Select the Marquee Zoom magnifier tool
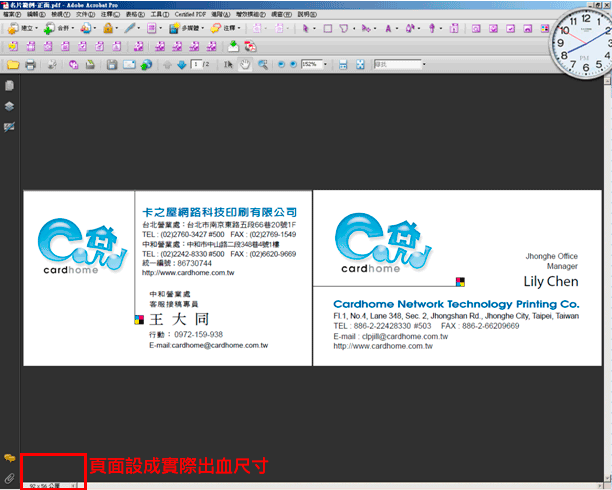The image size is (612, 490). 263,65
